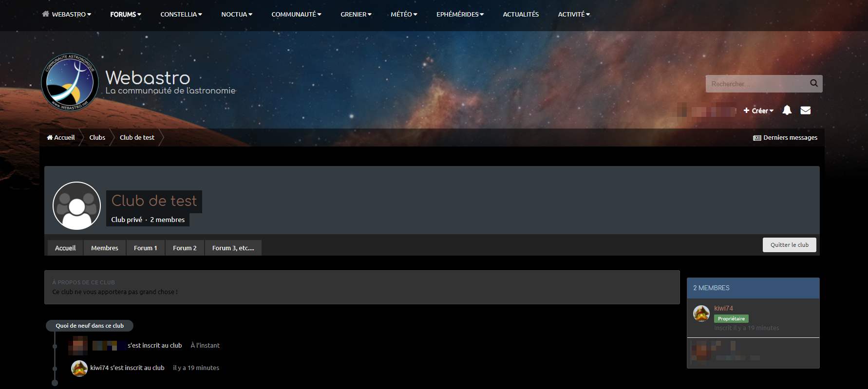Click the Club de test title

tap(154, 201)
